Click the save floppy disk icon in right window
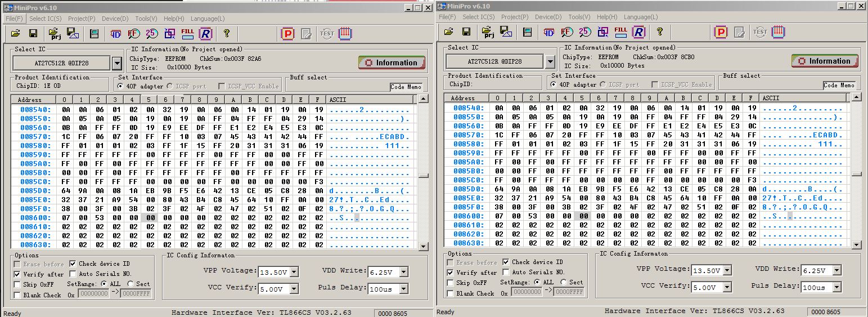 466,32
